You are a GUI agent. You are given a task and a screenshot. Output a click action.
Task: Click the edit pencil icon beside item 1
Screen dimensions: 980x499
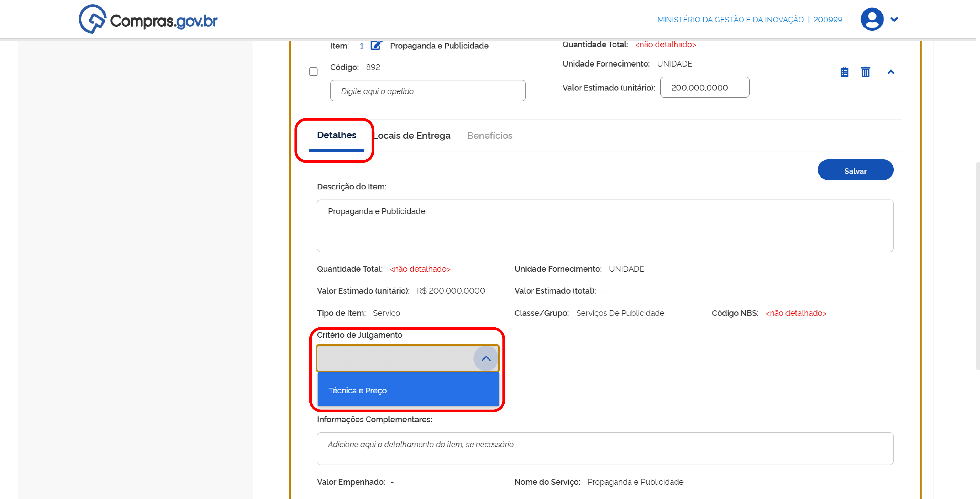tap(376, 45)
